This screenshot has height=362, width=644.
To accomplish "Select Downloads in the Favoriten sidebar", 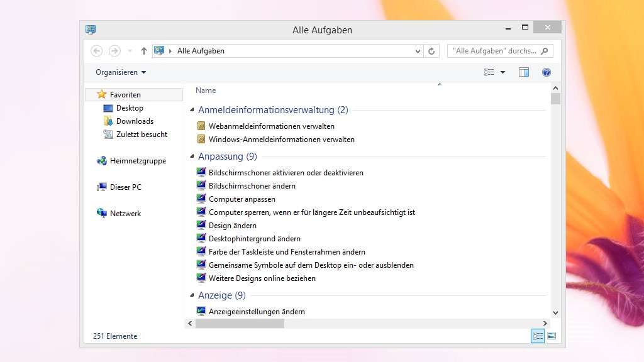I will (x=135, y=121).
